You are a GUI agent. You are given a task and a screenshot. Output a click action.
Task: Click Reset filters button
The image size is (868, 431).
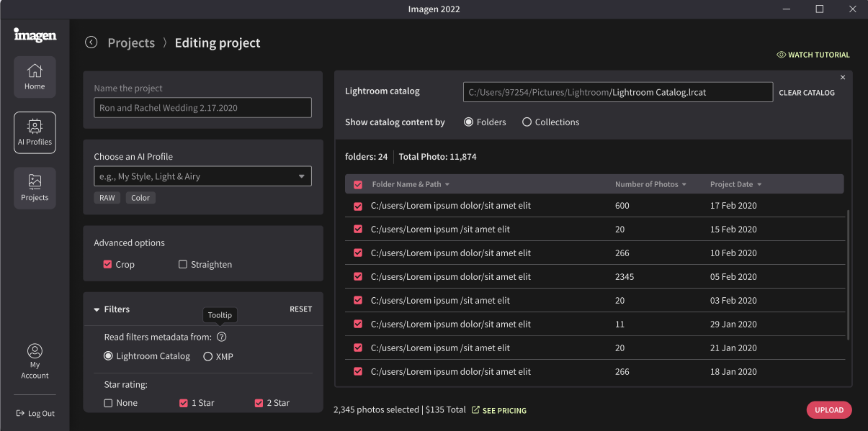coord(301,309)
